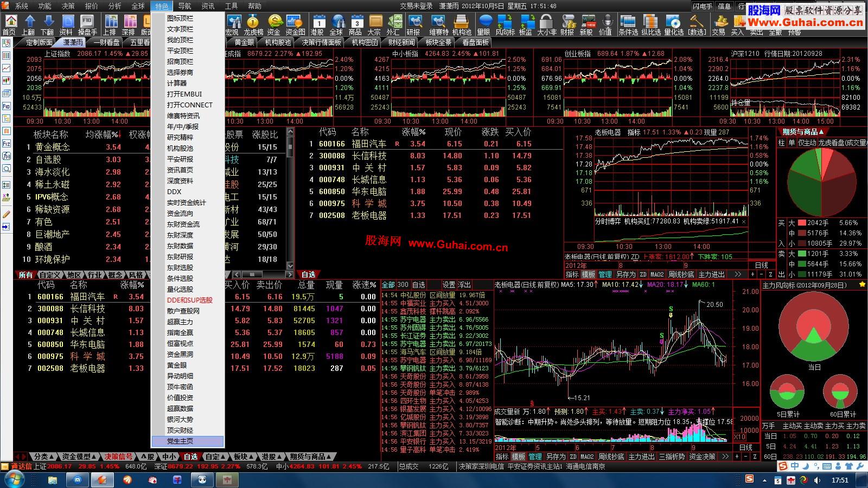Switch to the 看盘面板 tab
868x488 pixels.
point(476,42)
